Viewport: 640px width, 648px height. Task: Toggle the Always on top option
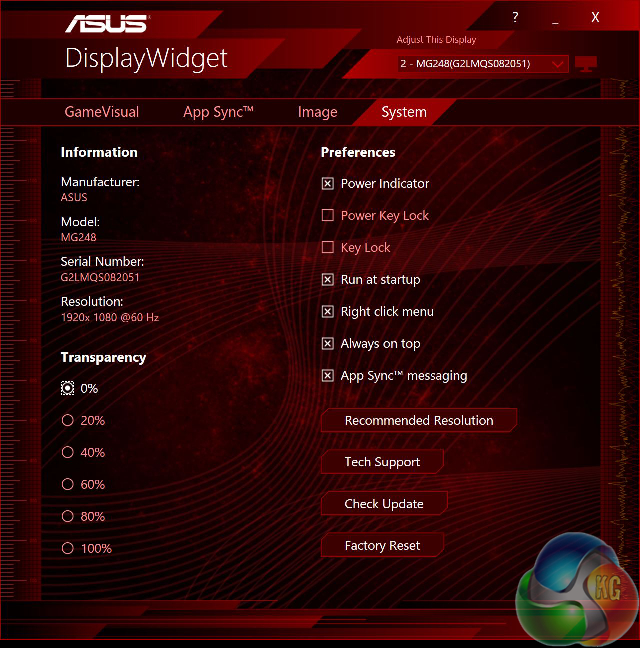coord(328,343)
